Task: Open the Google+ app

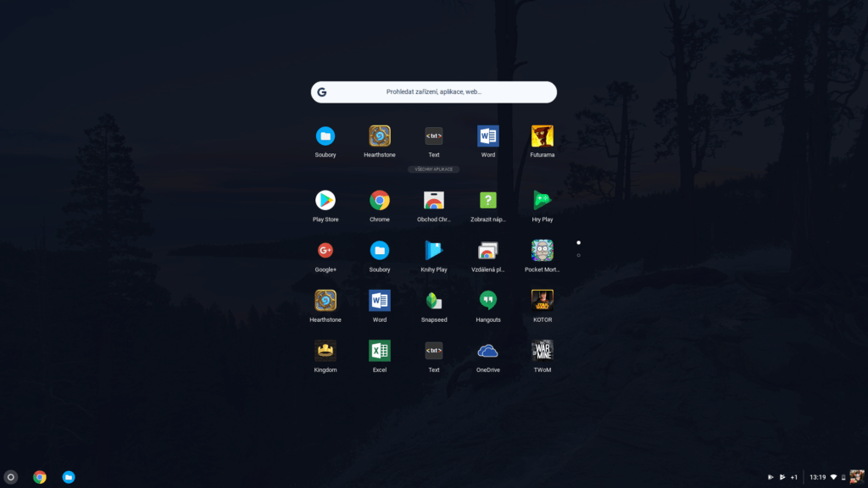Action: click(325, 251)
